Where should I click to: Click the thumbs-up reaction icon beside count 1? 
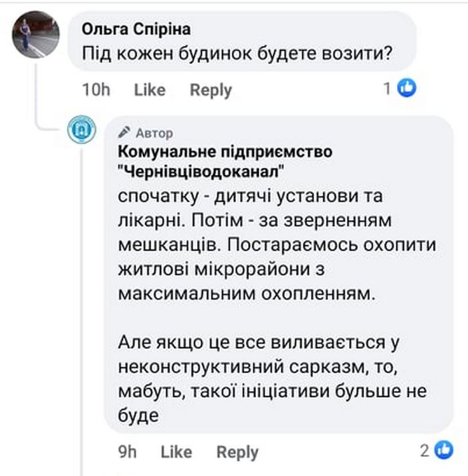[407, 88]
